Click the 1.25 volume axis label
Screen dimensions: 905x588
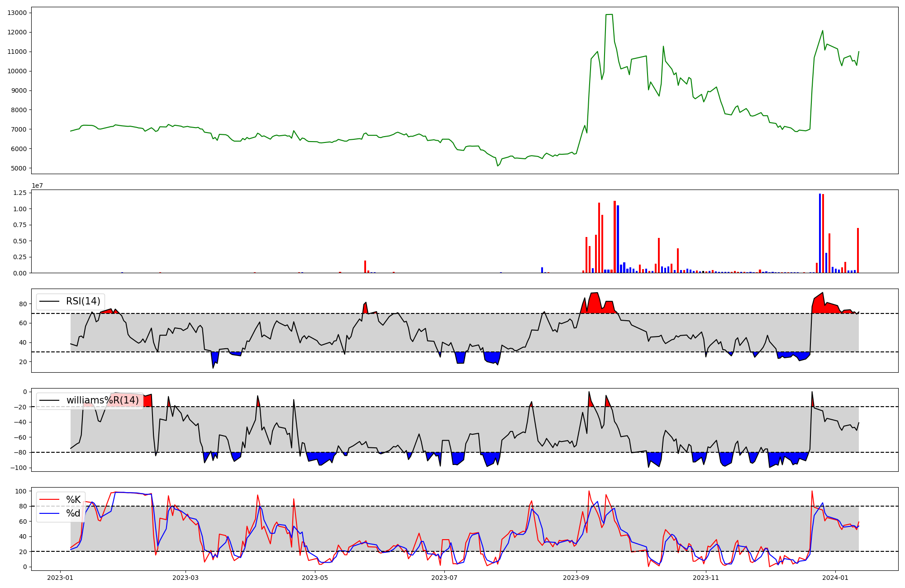[19, 193]
